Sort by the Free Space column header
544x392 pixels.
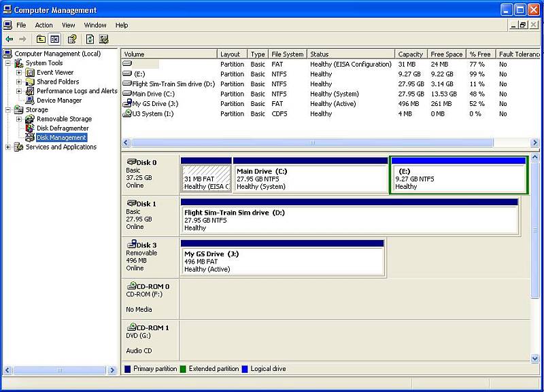click(447, 54)
